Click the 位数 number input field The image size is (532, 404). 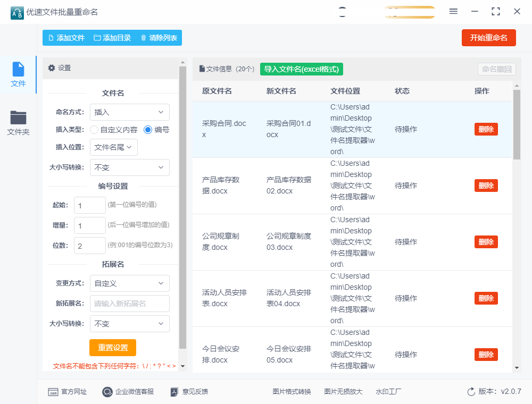(x=89, y=246)
